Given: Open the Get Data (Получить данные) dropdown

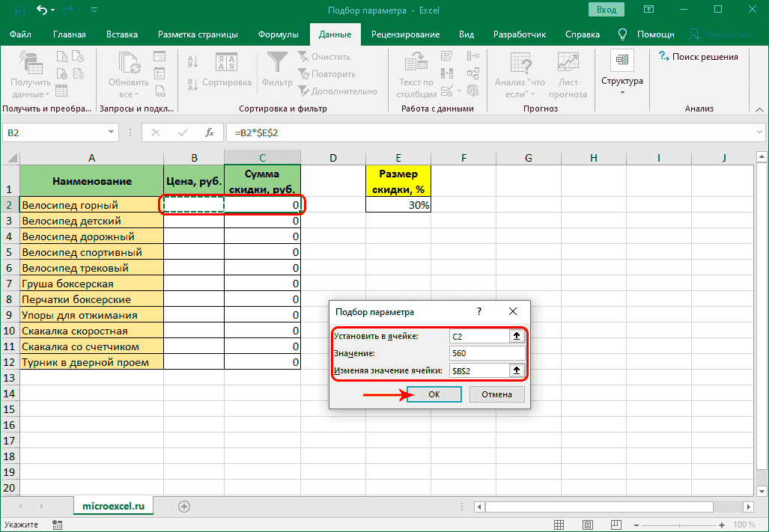Looking at the screenshot, I should [x=31, y=76].
